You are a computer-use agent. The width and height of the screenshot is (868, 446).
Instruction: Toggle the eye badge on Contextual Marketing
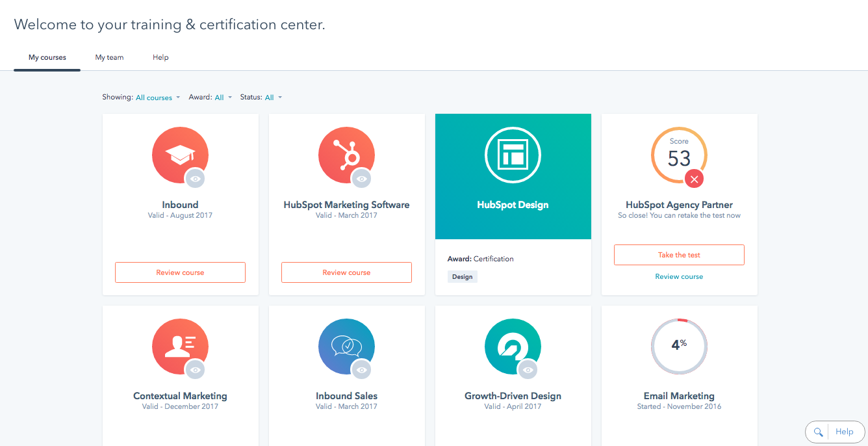point(196,370)
